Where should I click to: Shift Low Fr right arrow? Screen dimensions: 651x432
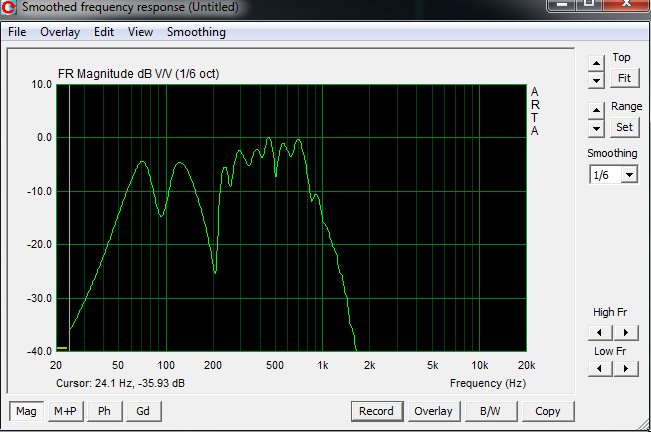pyautogui.click(x=626, y=369)
